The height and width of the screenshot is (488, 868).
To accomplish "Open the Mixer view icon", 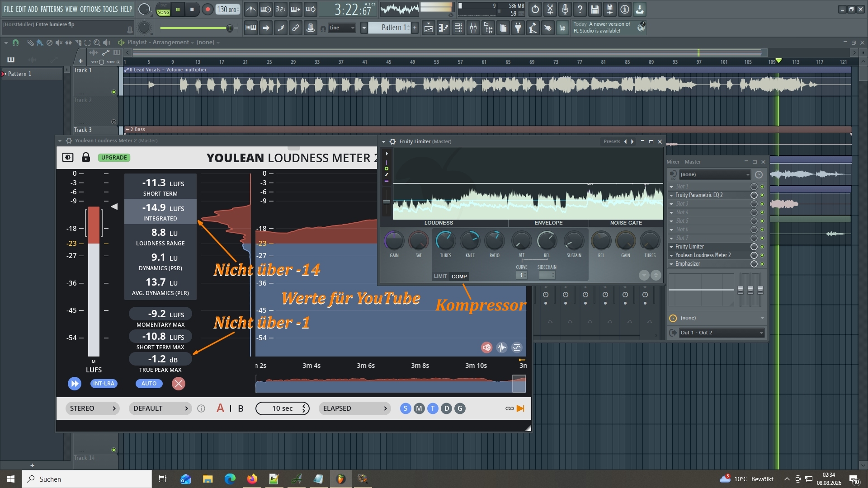I will [473, 28].
